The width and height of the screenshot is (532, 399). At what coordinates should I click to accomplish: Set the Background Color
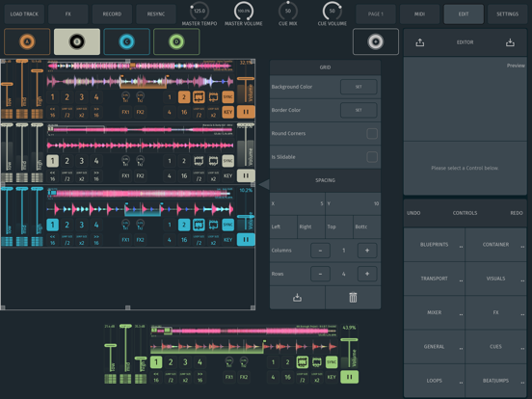[x=359, y=87]
